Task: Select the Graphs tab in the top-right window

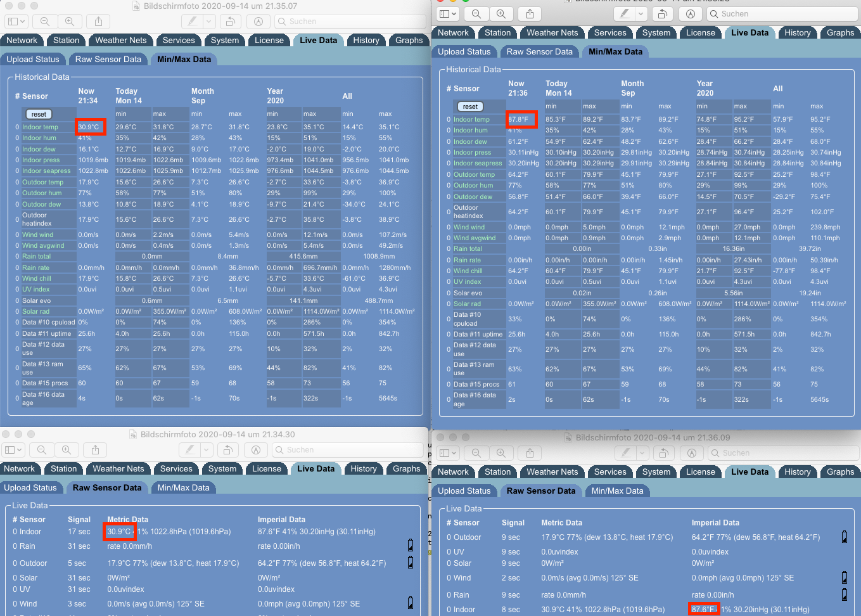Action: click(840, 32)
